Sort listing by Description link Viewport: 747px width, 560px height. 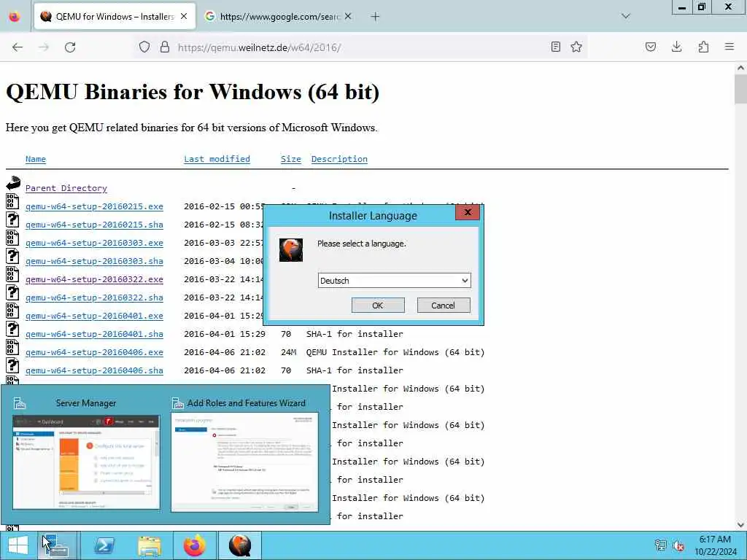coord(339,159)
